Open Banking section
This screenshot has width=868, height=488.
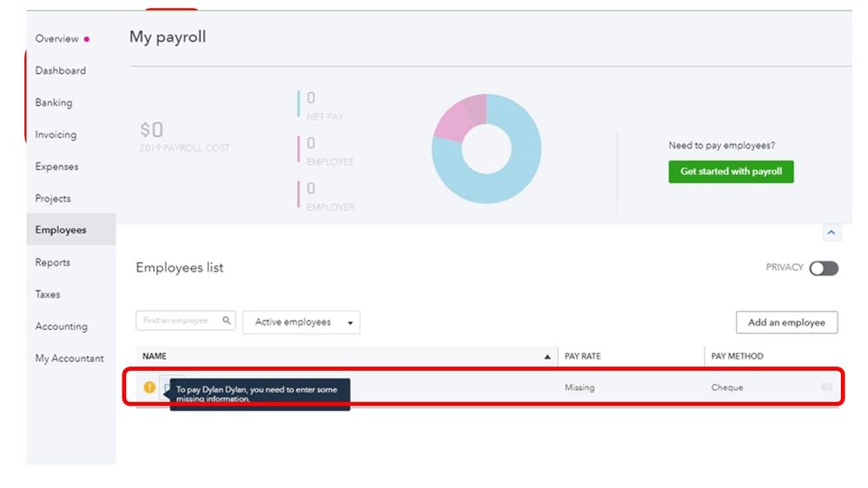click(54, 103)
